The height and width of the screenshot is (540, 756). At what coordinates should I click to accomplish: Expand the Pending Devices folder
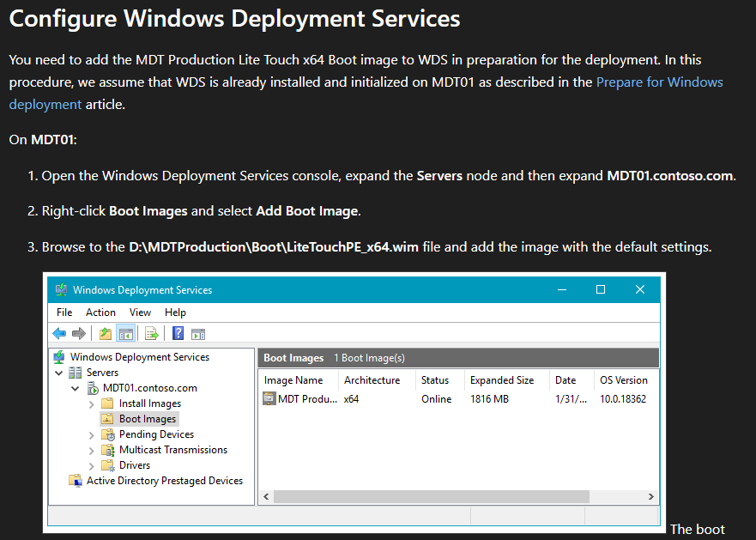(x=92, y=434)
